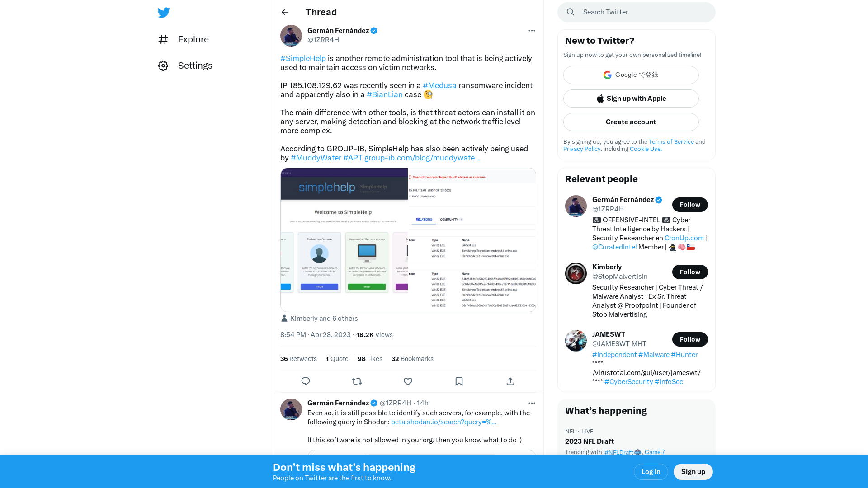868x488 pixels.
Task: Click the three-dot menu on tweet
Action: tap(531, 30)
